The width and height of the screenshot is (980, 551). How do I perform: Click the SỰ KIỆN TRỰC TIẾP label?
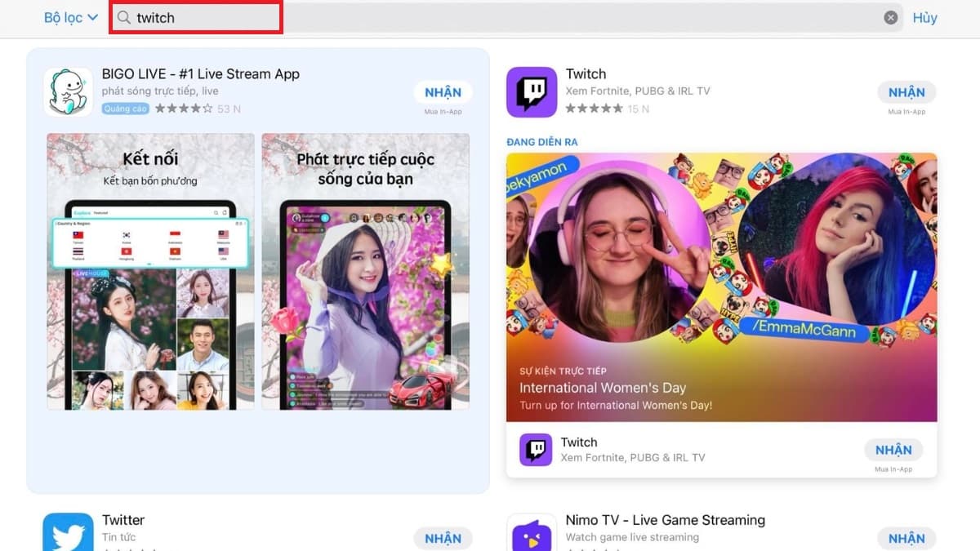(x=563, y=371)
